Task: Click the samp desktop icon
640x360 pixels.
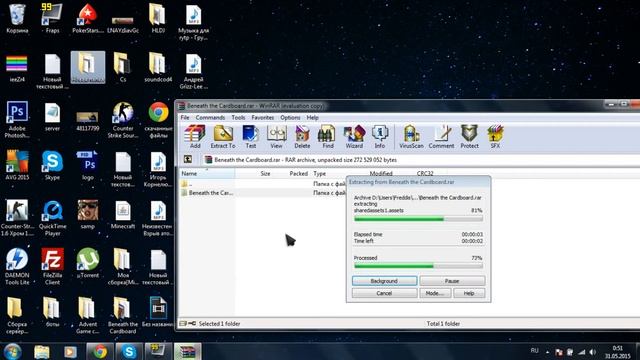Action: click(88, 215)
